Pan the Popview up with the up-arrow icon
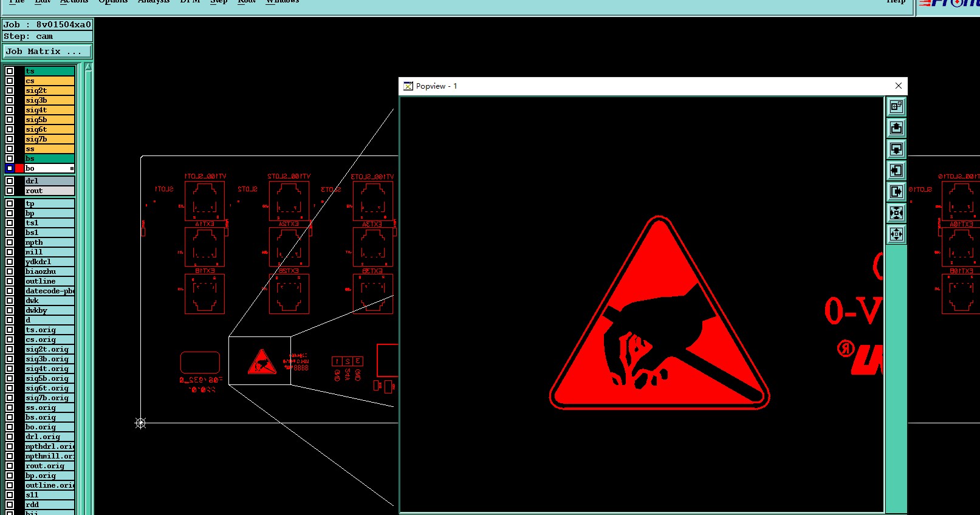The height and width of the screenshot is (515, 980). (896, 128)
